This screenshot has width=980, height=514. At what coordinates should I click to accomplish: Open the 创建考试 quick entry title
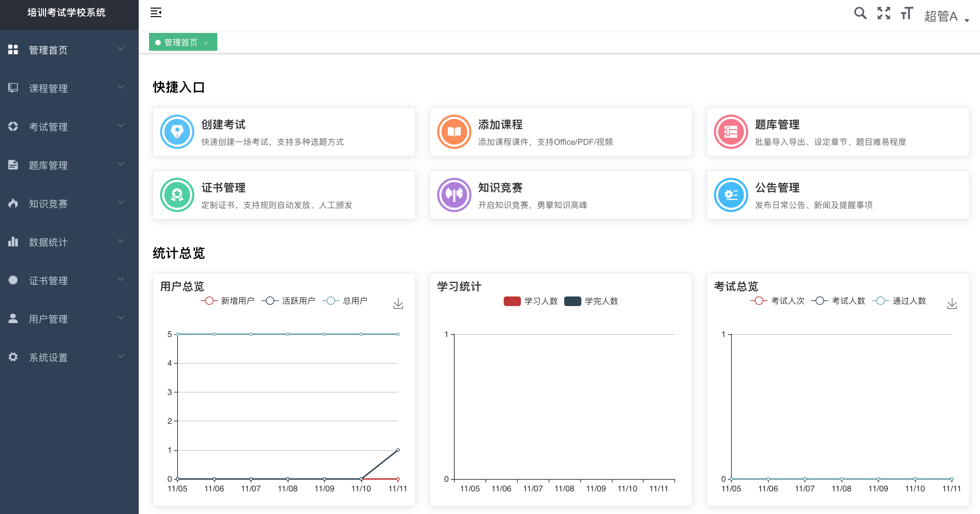(223, 124)
